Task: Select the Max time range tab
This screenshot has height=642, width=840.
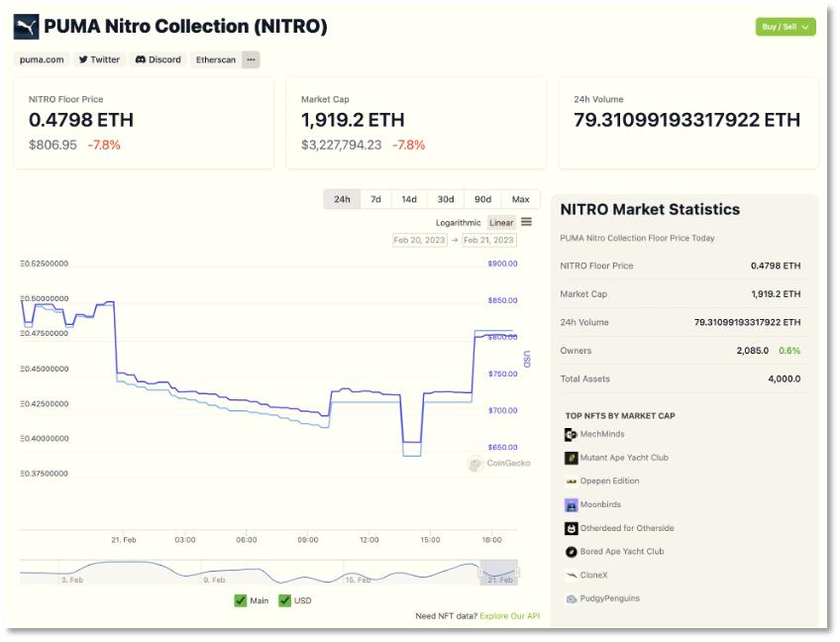Action: [x=520, y=199]
